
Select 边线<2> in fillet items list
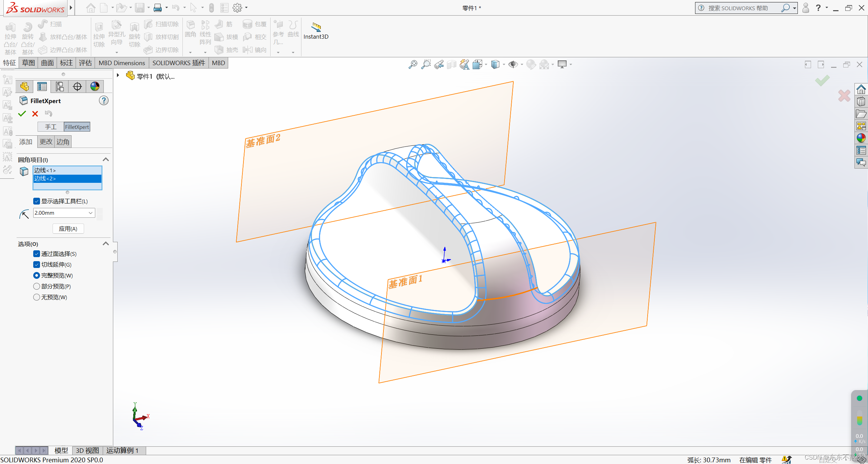pos(67,178)
